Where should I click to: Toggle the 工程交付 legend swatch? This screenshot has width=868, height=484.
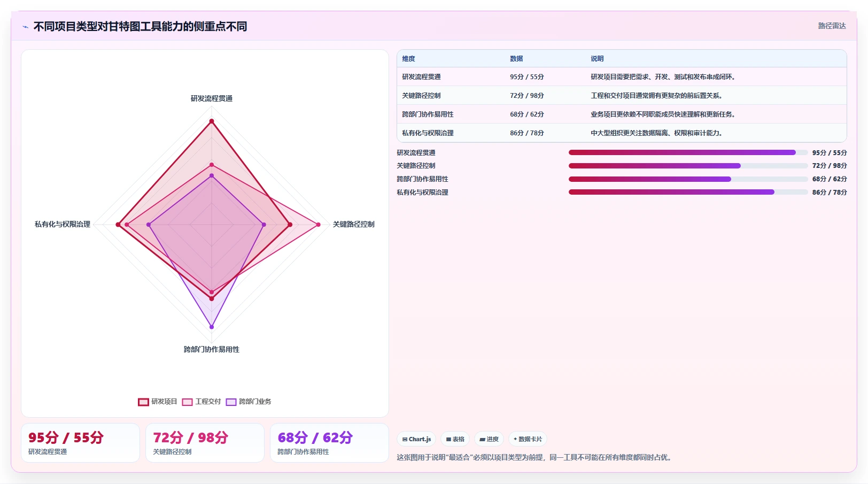click(x=187, y=402)
